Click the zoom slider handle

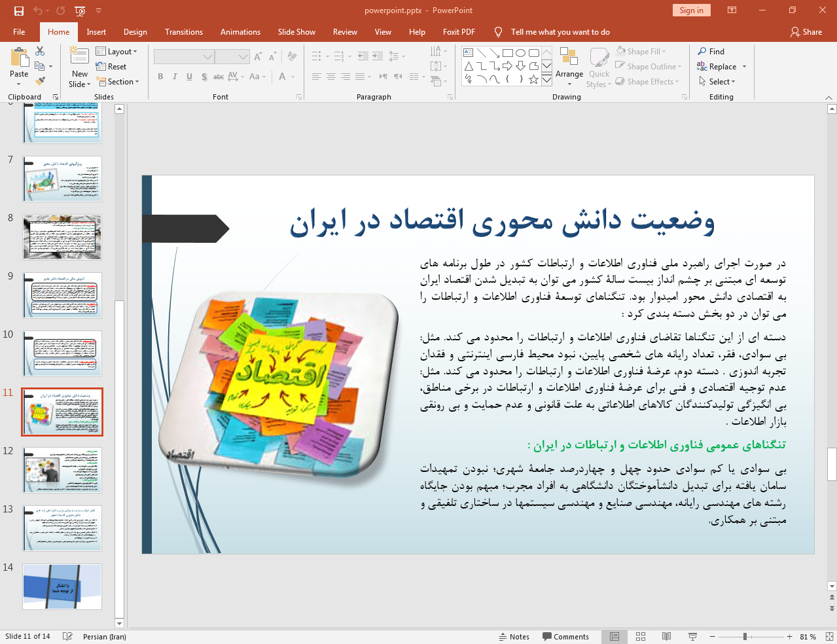click(x=745, y=636)
